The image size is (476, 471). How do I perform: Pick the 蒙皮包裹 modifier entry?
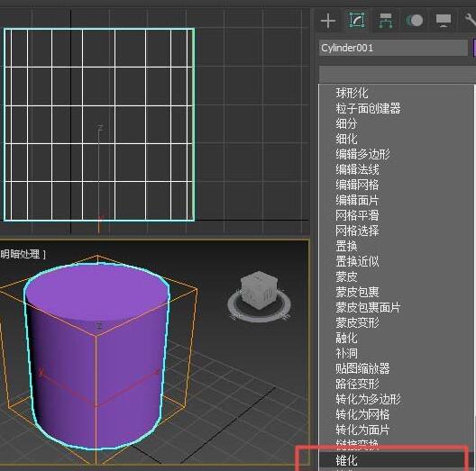[x=357, y=292]
